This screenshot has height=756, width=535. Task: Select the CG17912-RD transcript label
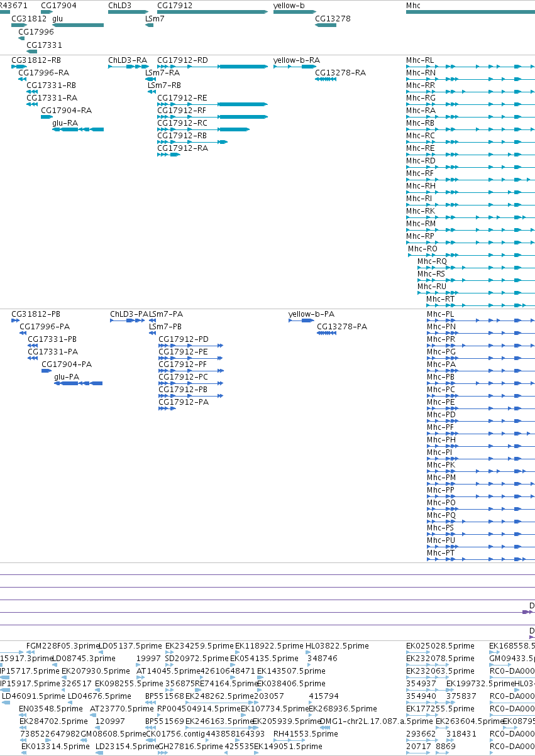pyautogui.click(x=182, y=60)
